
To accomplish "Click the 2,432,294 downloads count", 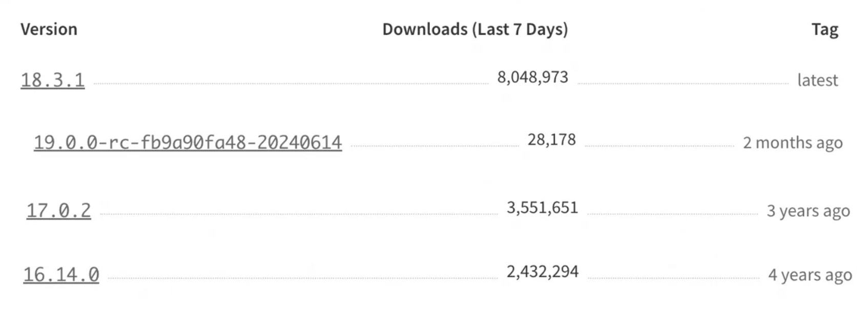I will 542,272.
